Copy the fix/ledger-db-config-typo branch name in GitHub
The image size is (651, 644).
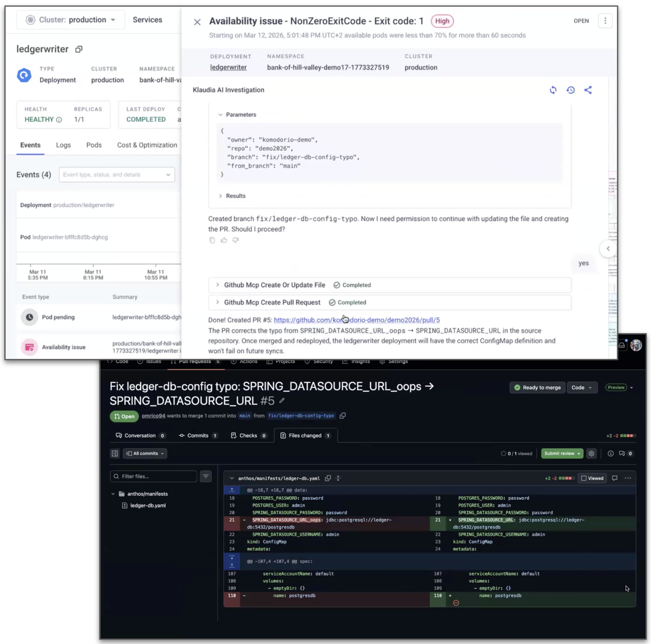click(x=343, y=416)
